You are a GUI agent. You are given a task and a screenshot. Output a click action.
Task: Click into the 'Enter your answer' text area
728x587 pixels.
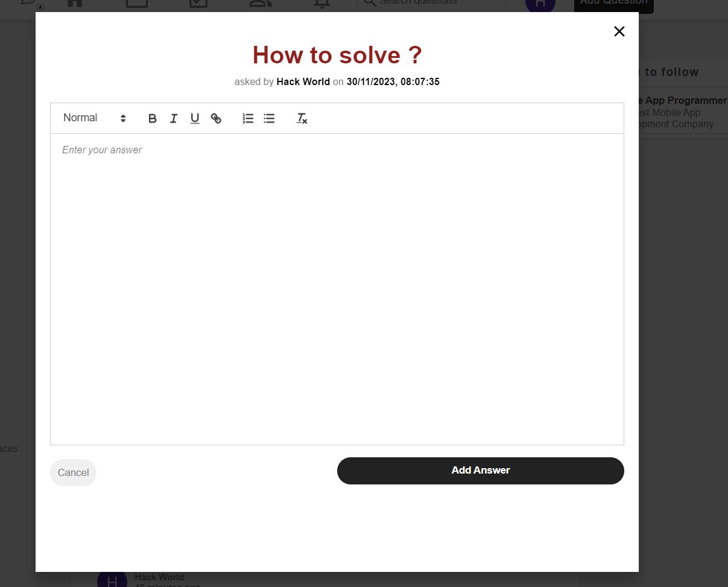point(337,289)
